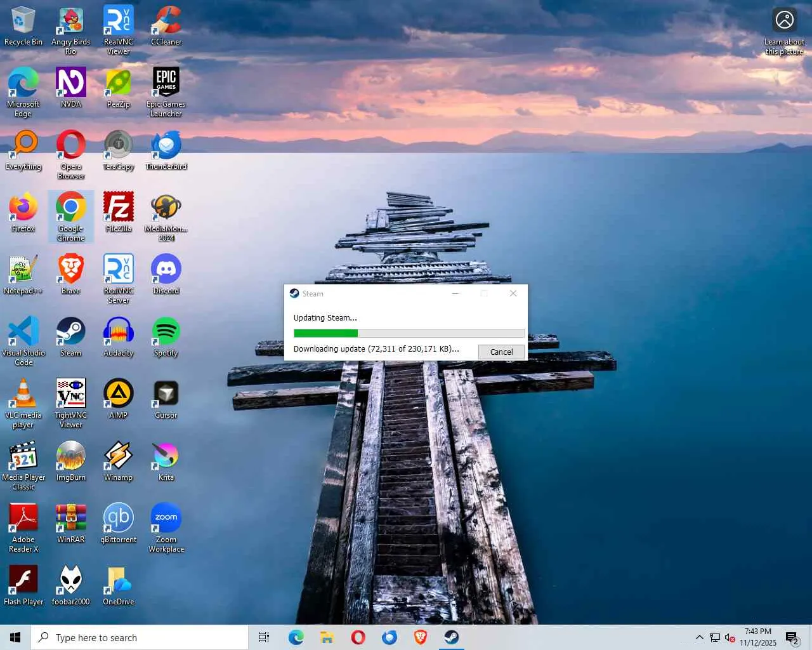Open the clock showing 7:43 PM
The height and width of the screenshot is (650, 812).
tap(758, 637)
